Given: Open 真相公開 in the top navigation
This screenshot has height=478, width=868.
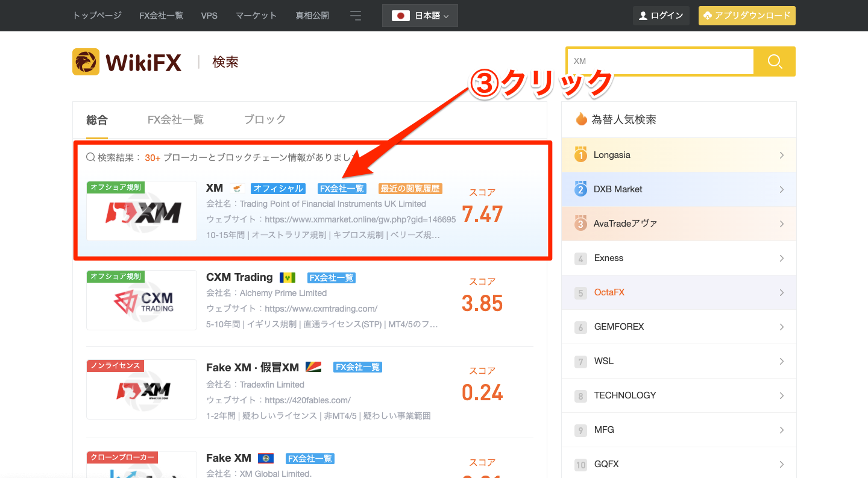Looking at the screenshot, I should (312, 16).
